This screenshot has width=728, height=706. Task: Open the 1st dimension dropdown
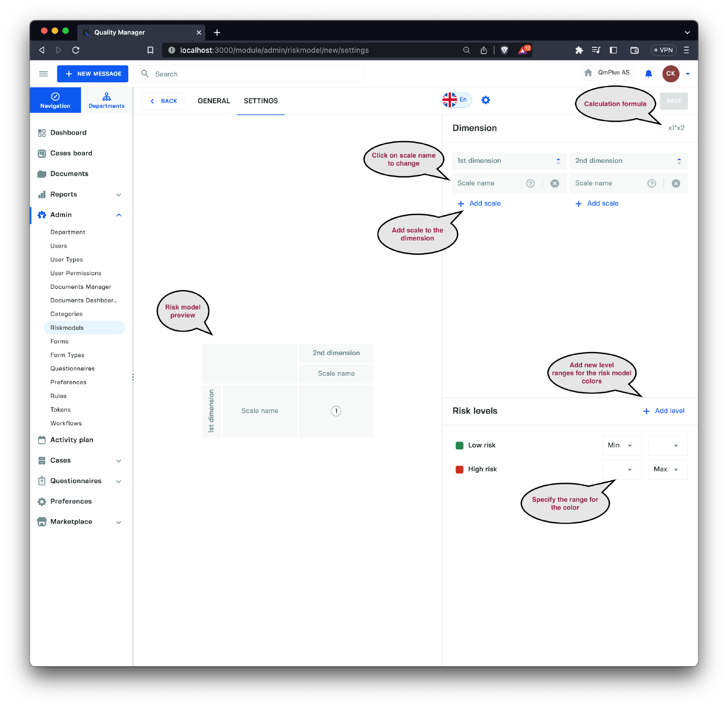click(509, 161)
